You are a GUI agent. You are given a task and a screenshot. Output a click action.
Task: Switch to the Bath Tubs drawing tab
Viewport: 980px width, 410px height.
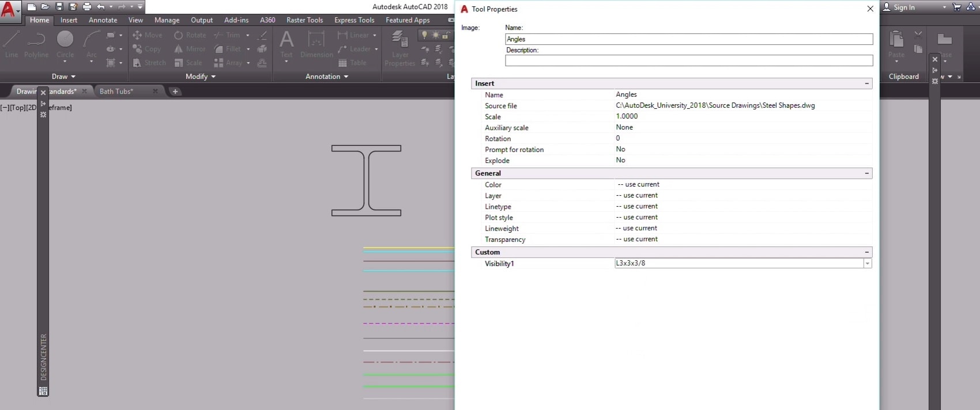[x=116, y=92]
